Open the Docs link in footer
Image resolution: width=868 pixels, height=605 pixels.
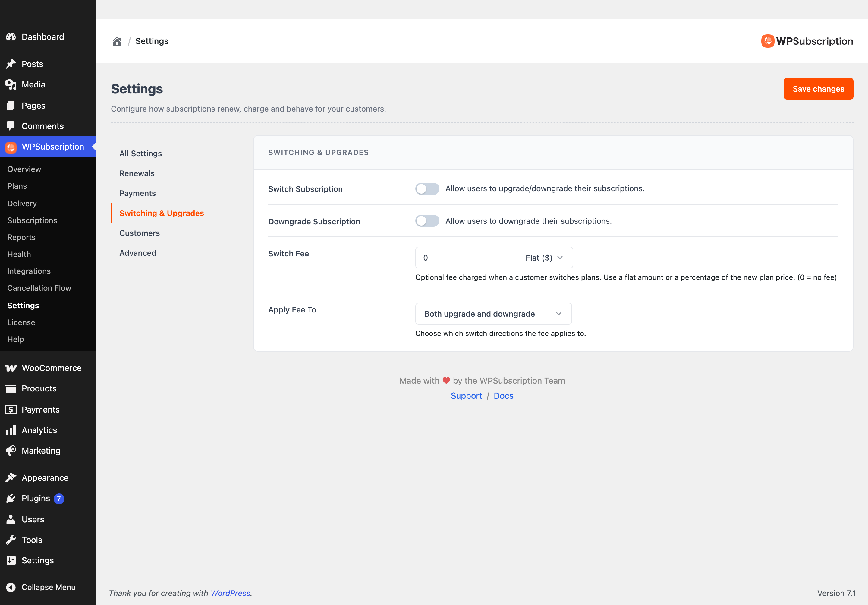coord(504,396)
